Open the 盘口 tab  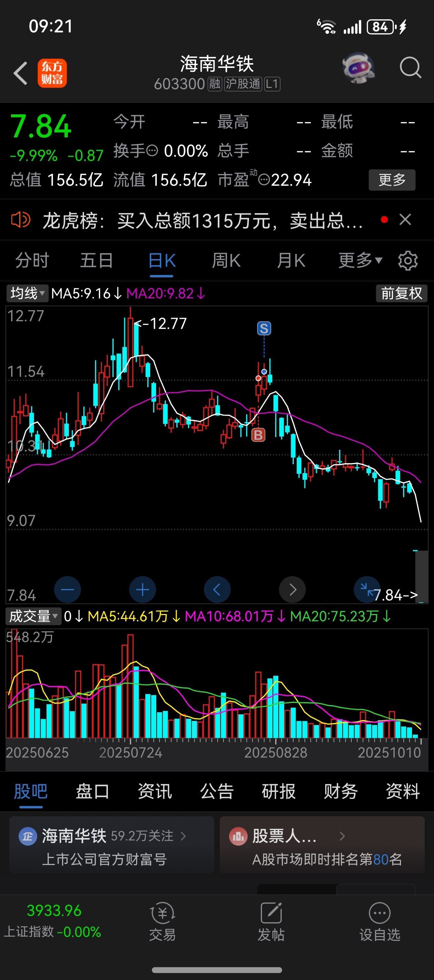pos(92,792)
